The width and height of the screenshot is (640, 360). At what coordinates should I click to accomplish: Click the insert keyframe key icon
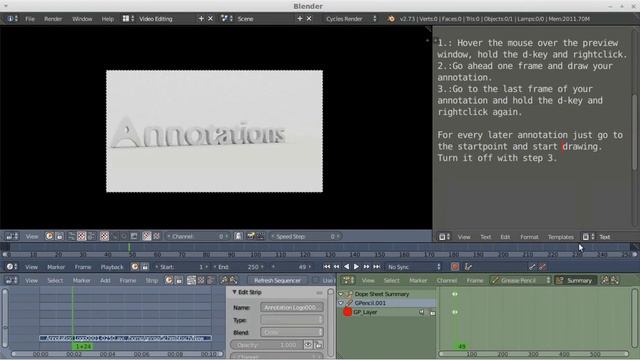coord(532,267)
